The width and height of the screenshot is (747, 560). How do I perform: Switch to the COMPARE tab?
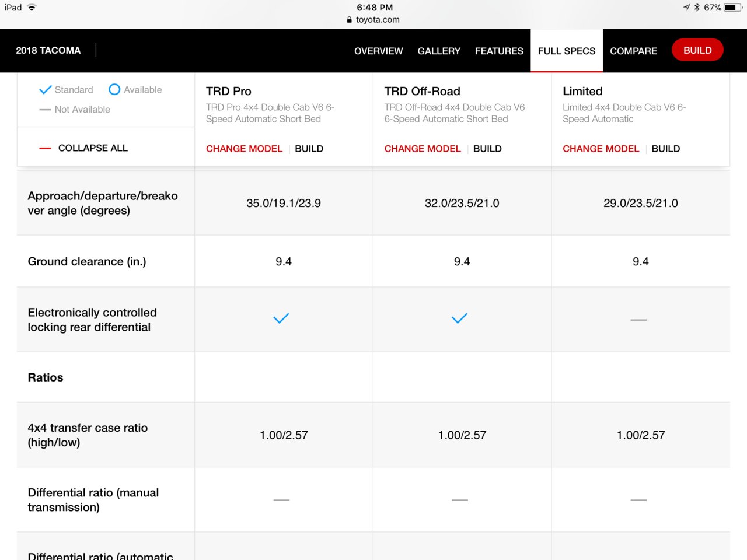click(x=633, y=51)
